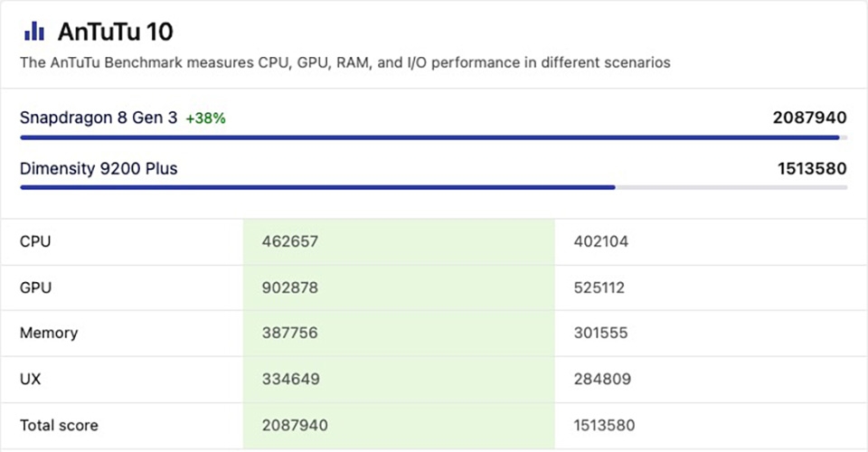Select Memory value 301555

coord(600,333)
